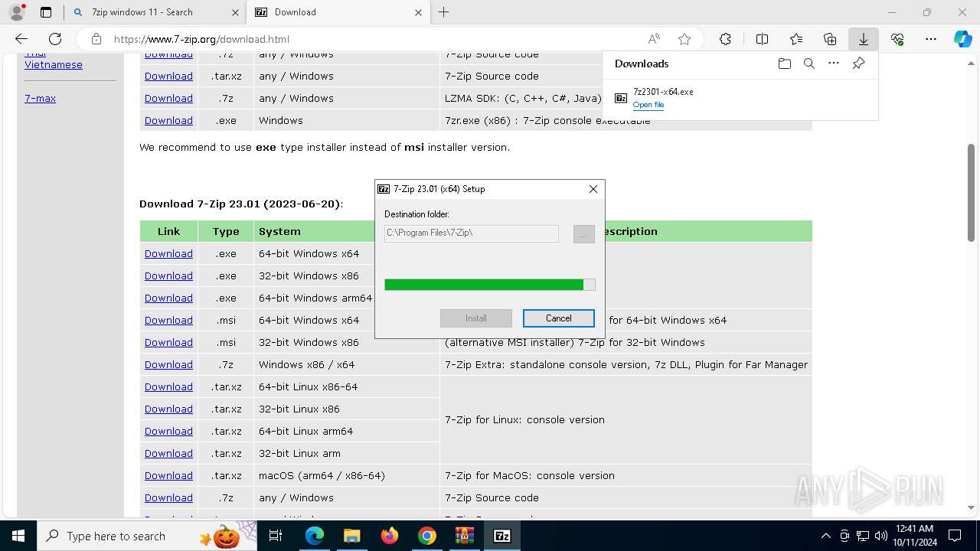This screenshot has height=551, width=980.
Task: Open the tab actions menu icon
Action: pyautogui.click(x=46, y=12)
